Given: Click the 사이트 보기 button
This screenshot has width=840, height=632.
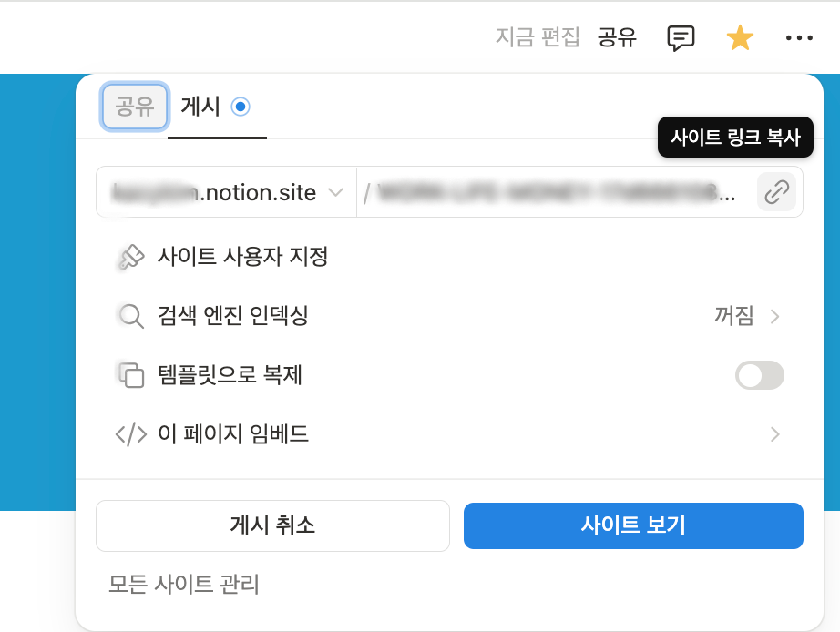Looking at the screenshot, I should [x=633, y=525].
